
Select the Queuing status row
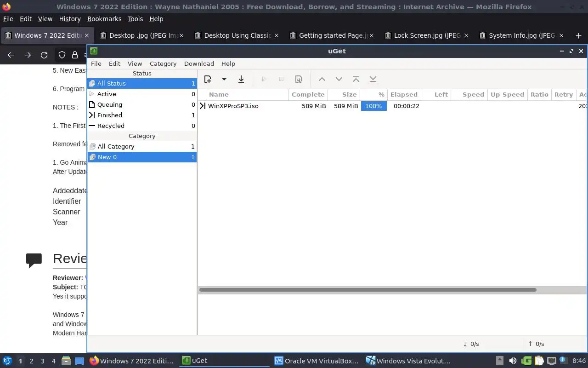pos(142,104)
